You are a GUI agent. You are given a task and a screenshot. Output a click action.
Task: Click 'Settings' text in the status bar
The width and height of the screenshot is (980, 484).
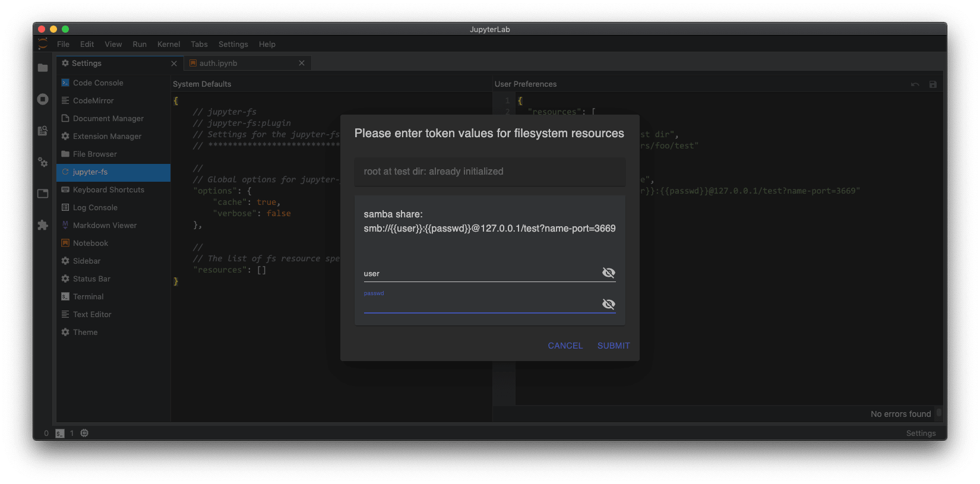921,434
